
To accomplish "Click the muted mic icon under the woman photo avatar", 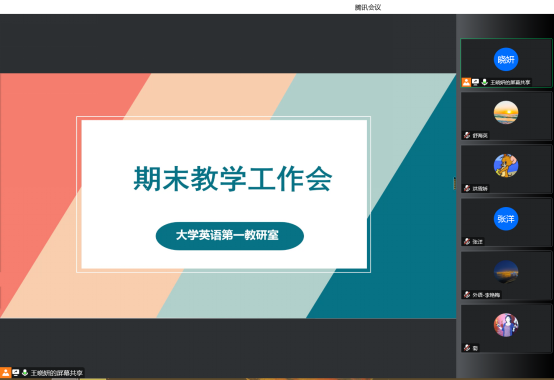I will click(x=467, y=348).
